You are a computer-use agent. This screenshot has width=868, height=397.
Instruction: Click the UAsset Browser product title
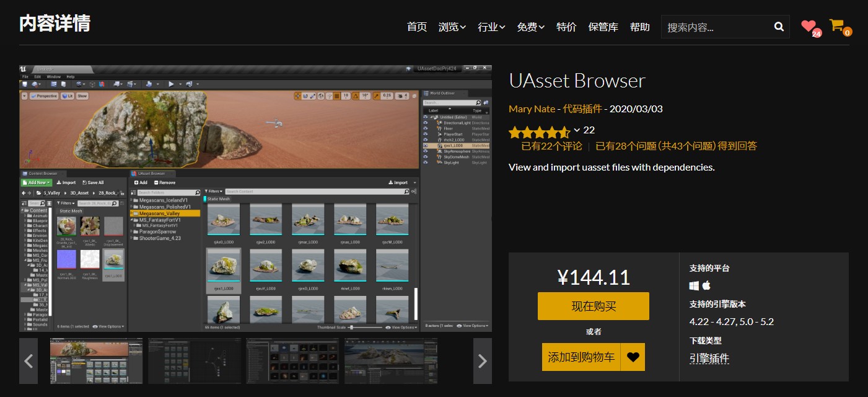point(577,81)
